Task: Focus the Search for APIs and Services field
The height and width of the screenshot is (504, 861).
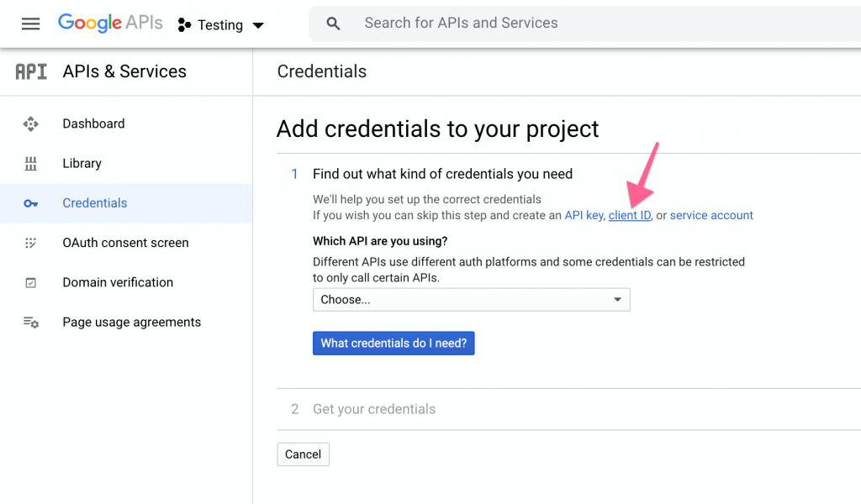Action: pyautogui.click(x=585, y=24)
